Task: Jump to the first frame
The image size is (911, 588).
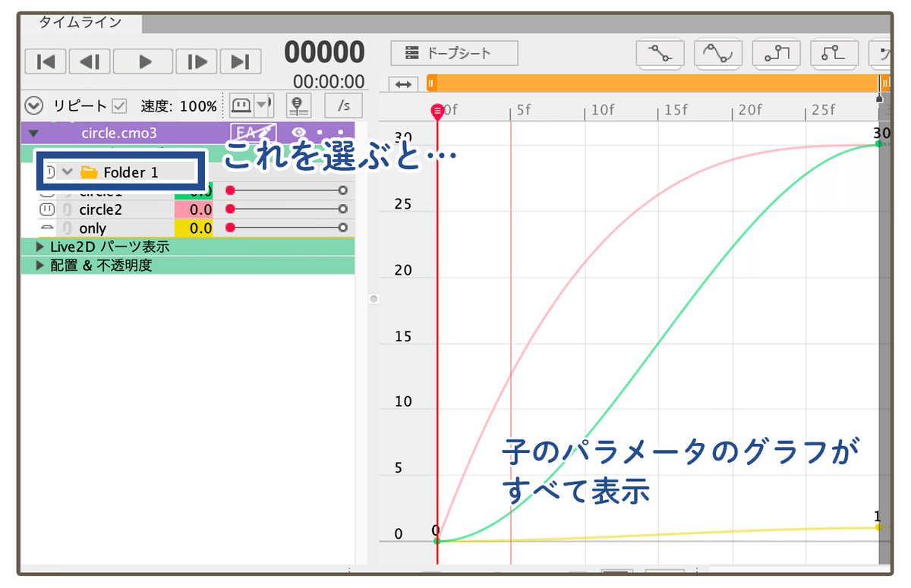Action: 45,61
